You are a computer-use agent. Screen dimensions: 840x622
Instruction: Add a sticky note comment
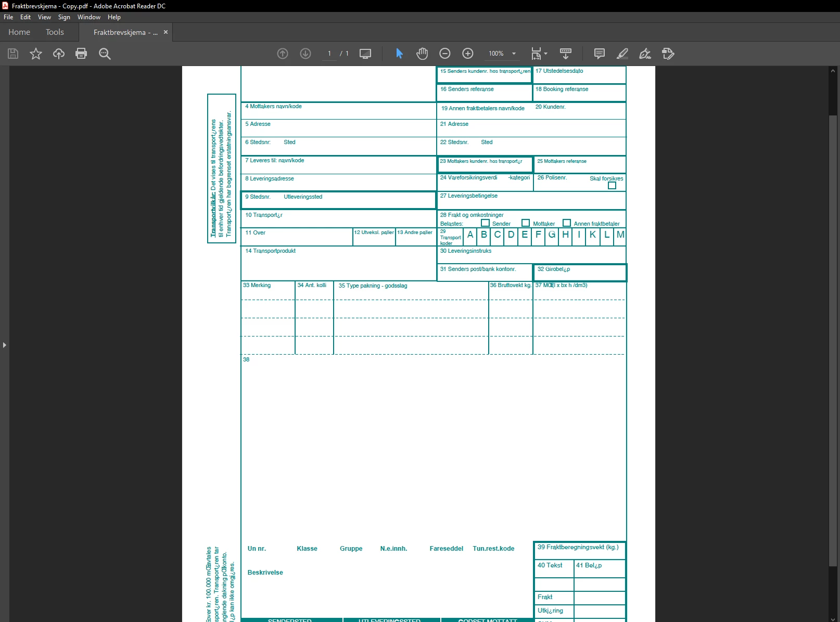click(600, 54)
